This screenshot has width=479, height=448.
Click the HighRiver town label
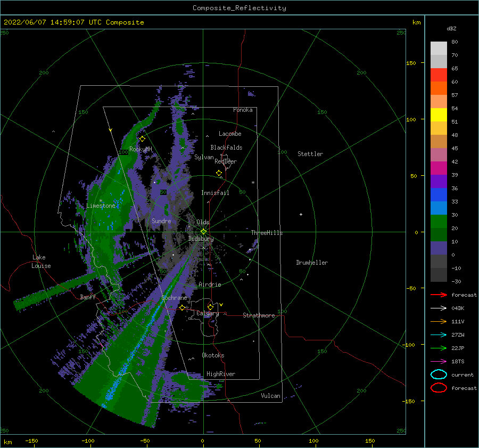pos(221,374)
